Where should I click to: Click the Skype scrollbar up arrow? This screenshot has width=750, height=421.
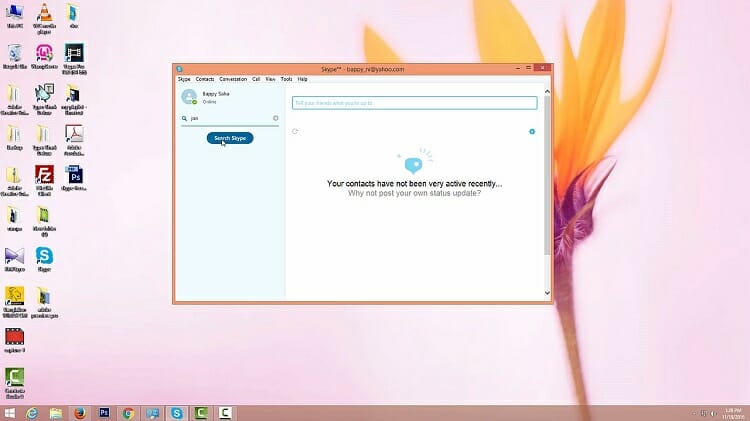tap(547, 91)
